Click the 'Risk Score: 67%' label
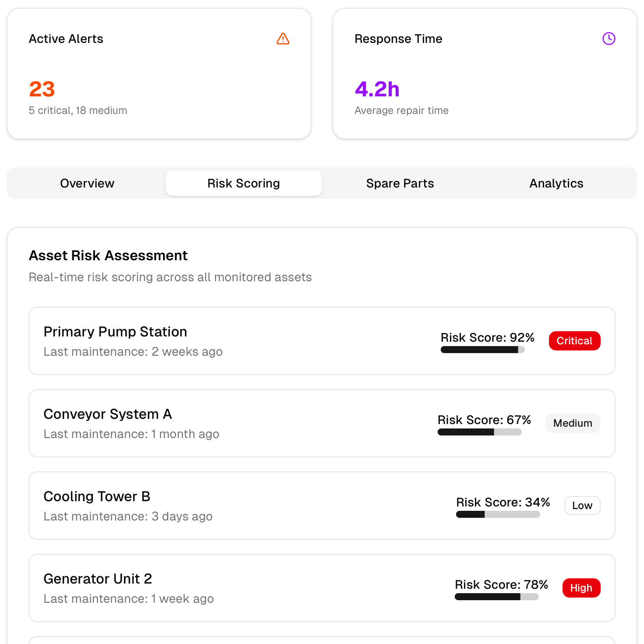This screenshot has height=644, width=644. coord(485,420)
